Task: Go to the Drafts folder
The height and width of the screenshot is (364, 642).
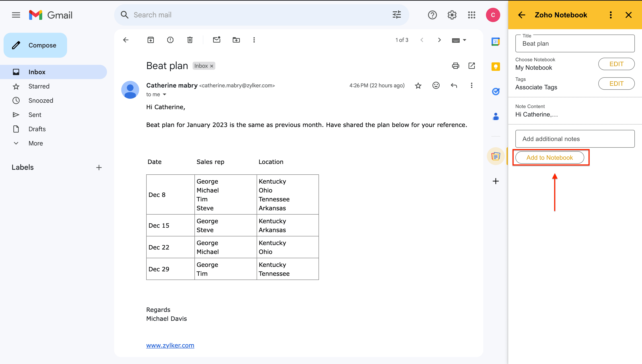Action: pyautogui.click(x=37, y=129)
